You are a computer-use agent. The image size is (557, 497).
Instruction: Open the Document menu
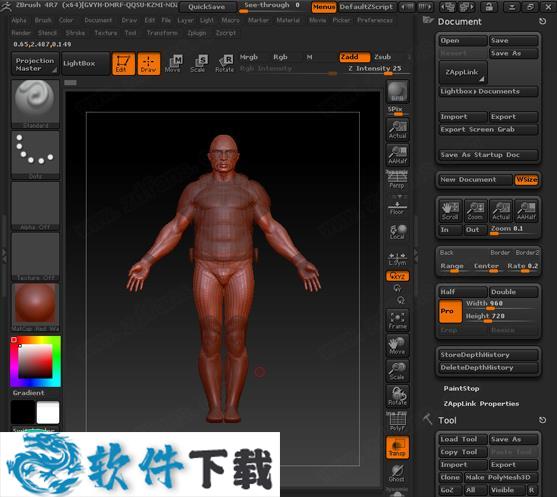[x=98, y=20]
